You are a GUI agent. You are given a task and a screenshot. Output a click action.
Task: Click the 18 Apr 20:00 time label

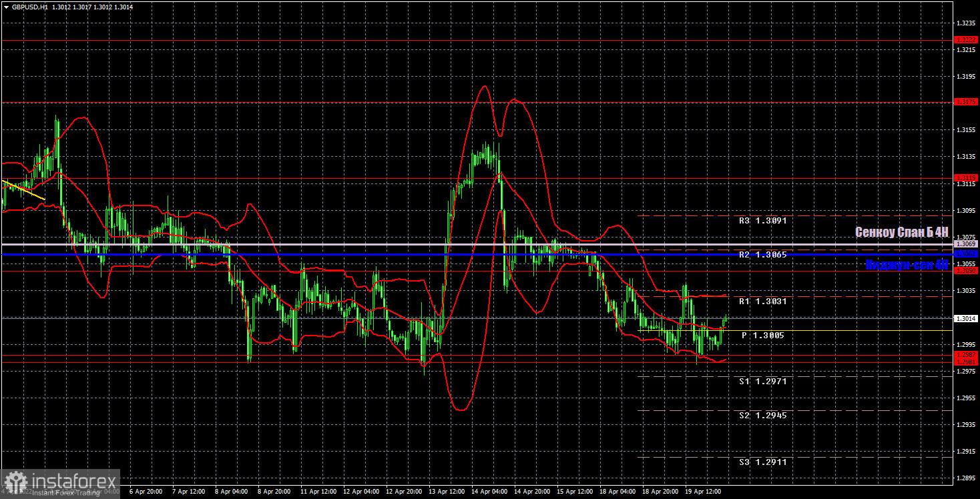pos(660,491)
